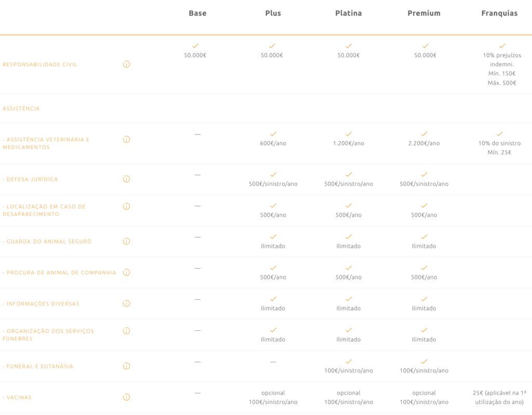The image size is (532, 415).
Task: Click the Defesa Jurídica info icon
Action: (x=126, y=179)
